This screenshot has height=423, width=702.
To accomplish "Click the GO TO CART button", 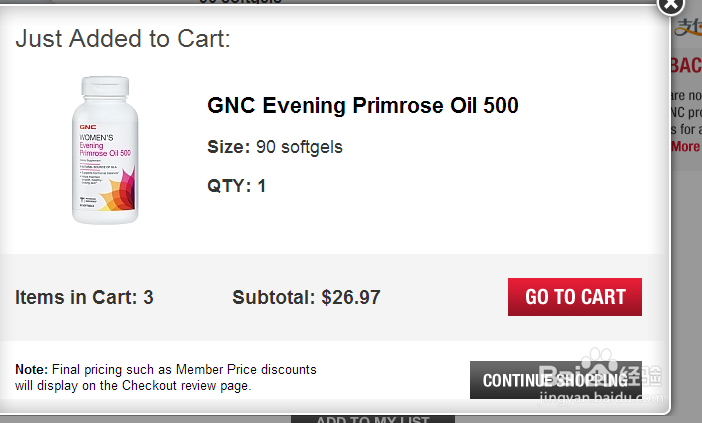I will coord(575,297).
